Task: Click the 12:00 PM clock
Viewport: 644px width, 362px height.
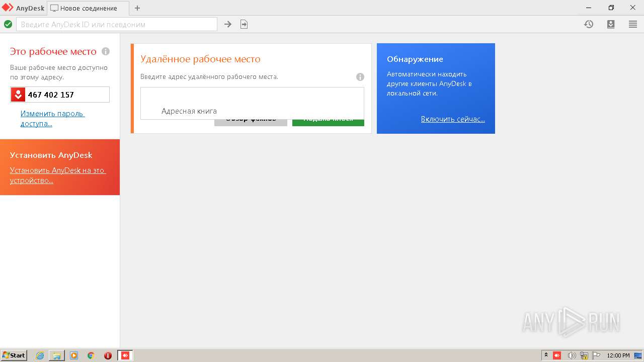Action: 618,355
